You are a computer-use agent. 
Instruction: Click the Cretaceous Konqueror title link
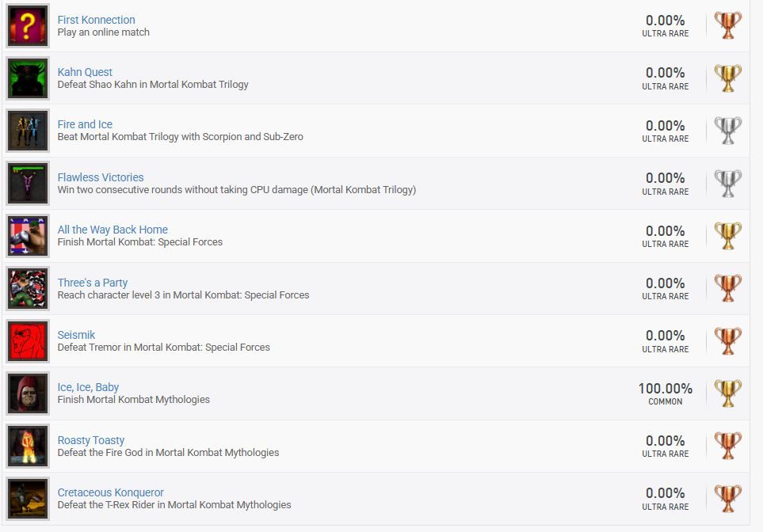point(110,492)
